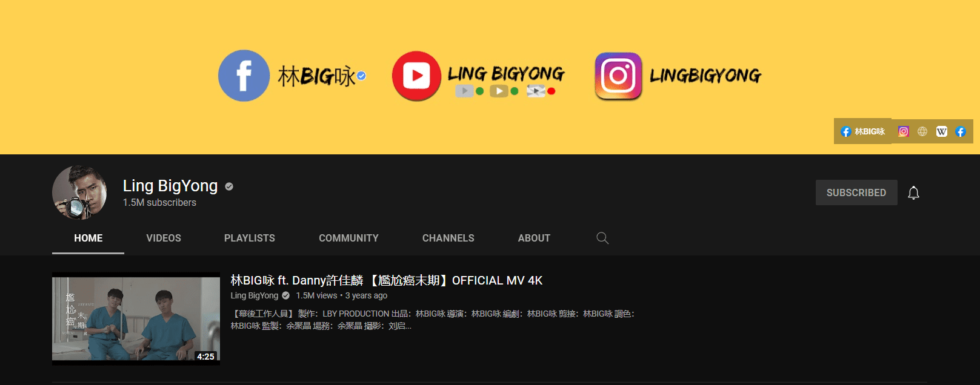The height and width of the screenshot is (385, 980).
Task: Click the Ling BigYong channel avatar
Action: tap(79, 192)
